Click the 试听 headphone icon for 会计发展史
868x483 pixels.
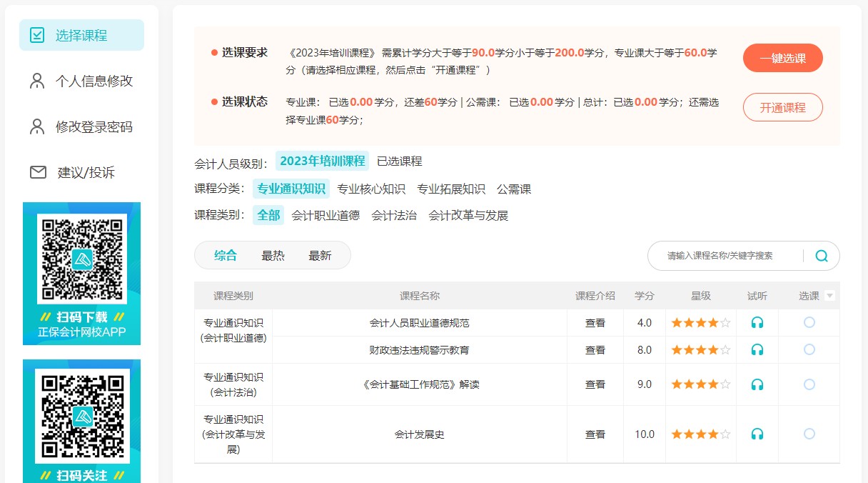coord(757,434)
